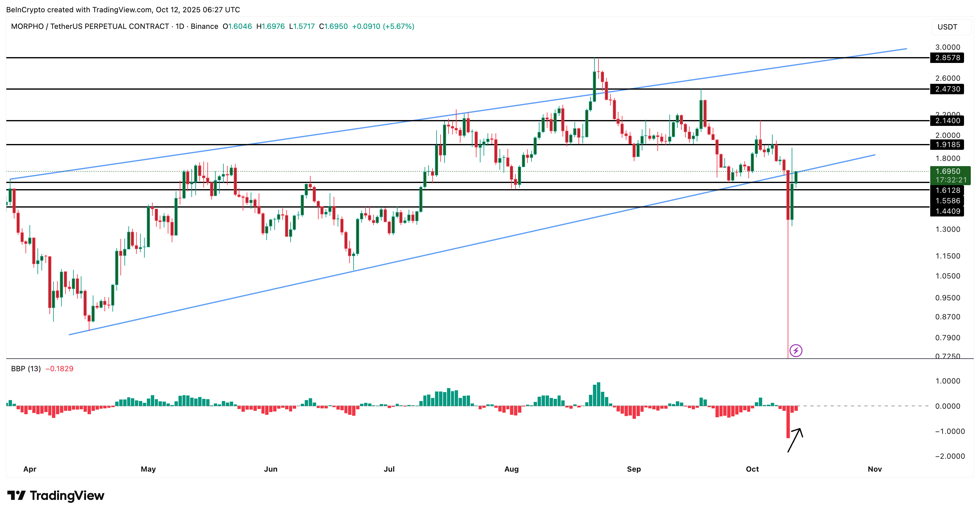Click the BBP value −0.1829 readout

coord(60,368)
